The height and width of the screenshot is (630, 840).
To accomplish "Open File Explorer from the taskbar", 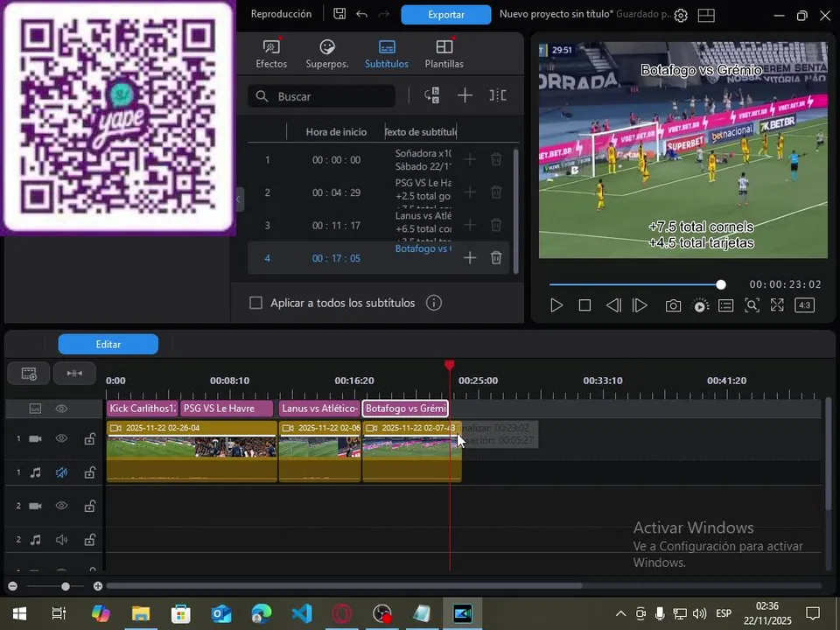I will click(141, 613).
